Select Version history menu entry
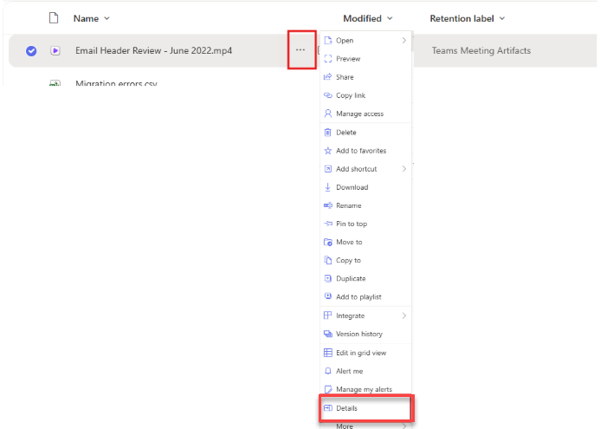The height and width of the screenshot is (429, 600). [365, 334]
